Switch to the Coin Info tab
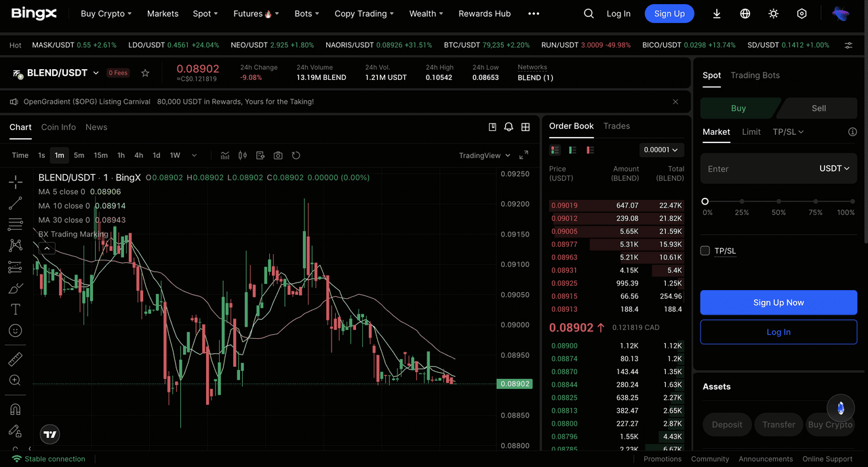This screenshot has width=868, height=467. click(x=58, y=127)
